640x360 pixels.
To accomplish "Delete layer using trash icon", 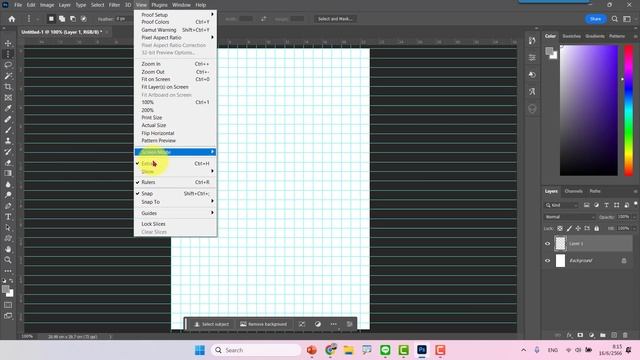I will [x=625, y=335].
